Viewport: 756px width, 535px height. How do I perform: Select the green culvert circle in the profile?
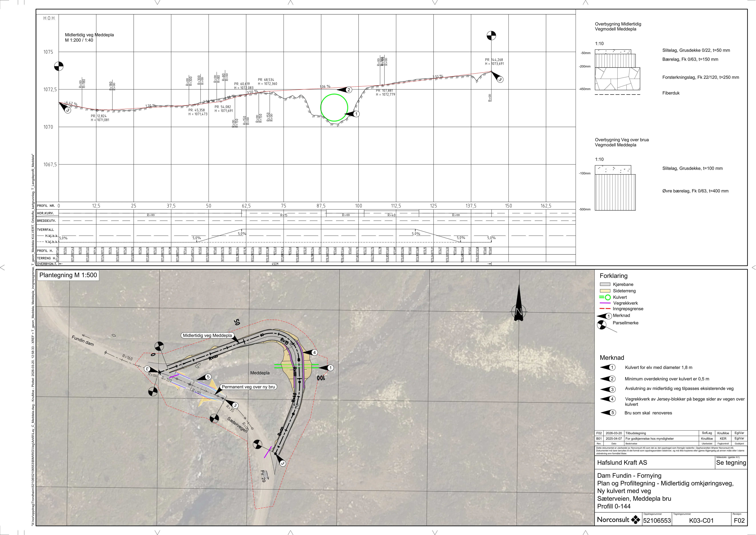pos(334,107)
